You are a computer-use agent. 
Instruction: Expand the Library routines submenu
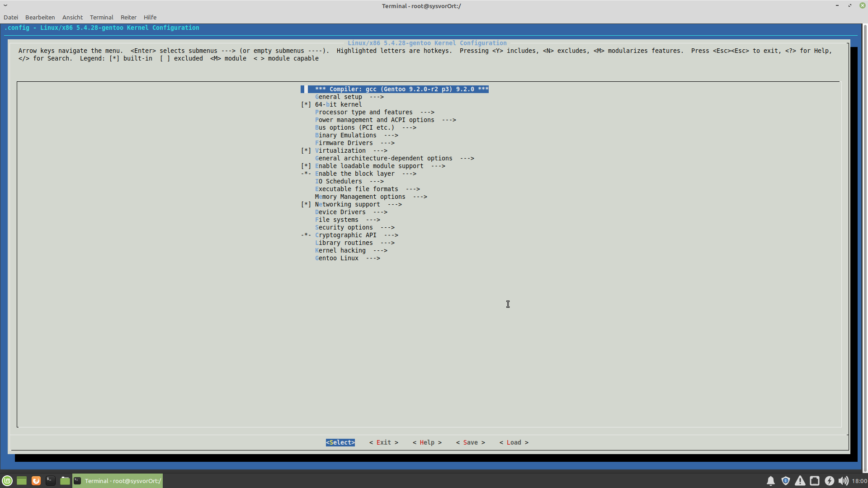pos(354,243)
